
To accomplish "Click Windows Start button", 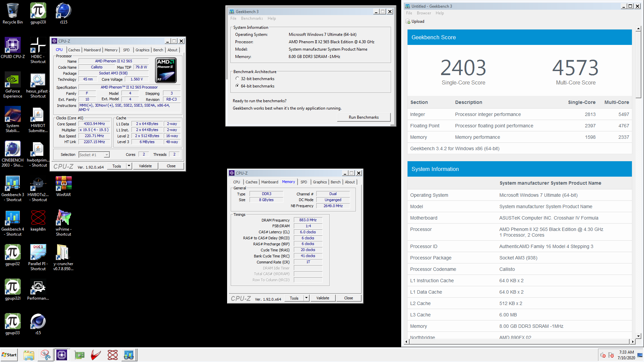I will click(9, 355).
